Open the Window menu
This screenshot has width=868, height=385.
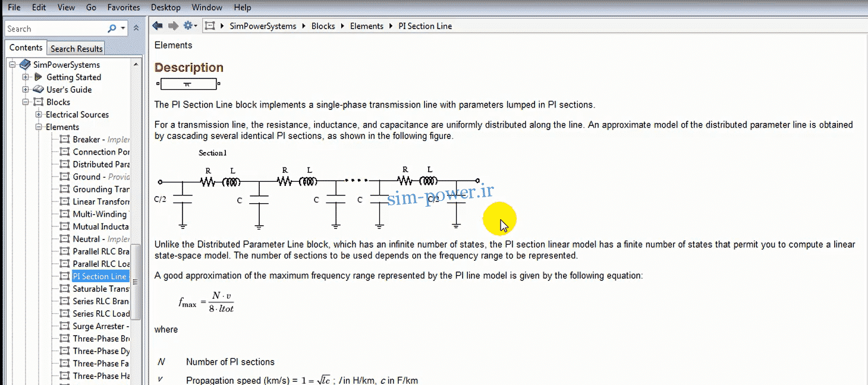pyautogui.click(x=207, y=8)
